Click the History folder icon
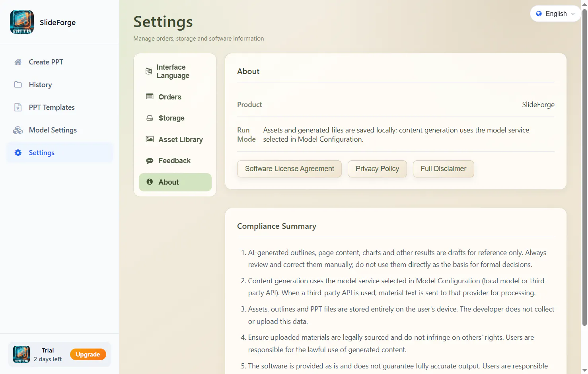588x374 pixels. [x=18, y=85]
